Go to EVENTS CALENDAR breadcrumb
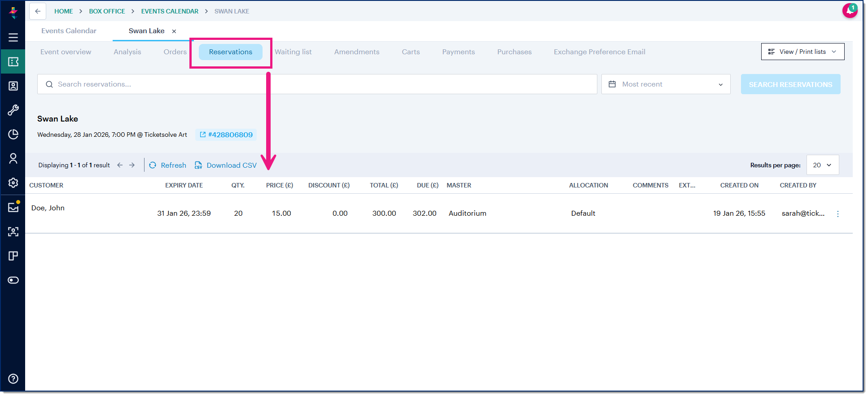 click(x=170, y=11)
